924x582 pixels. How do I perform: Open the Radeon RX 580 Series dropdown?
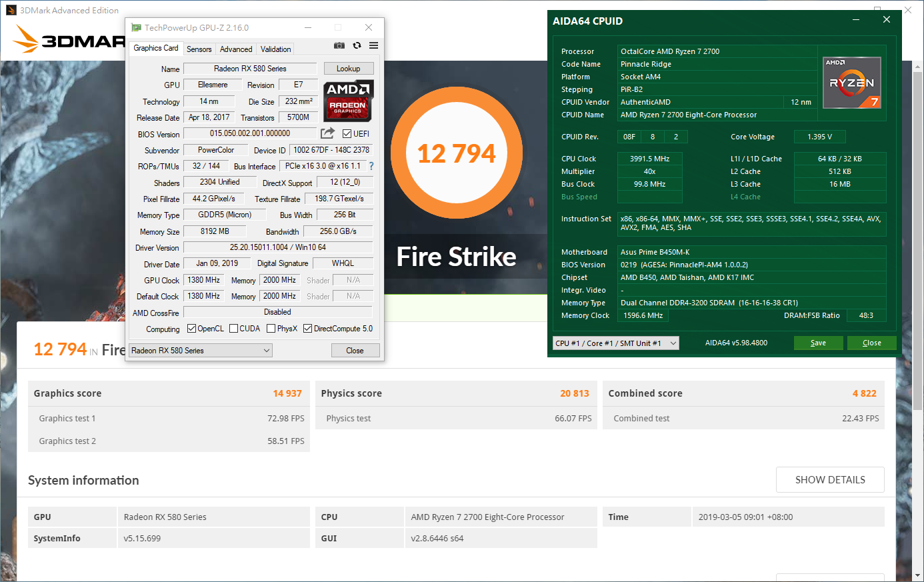point(201,351)
